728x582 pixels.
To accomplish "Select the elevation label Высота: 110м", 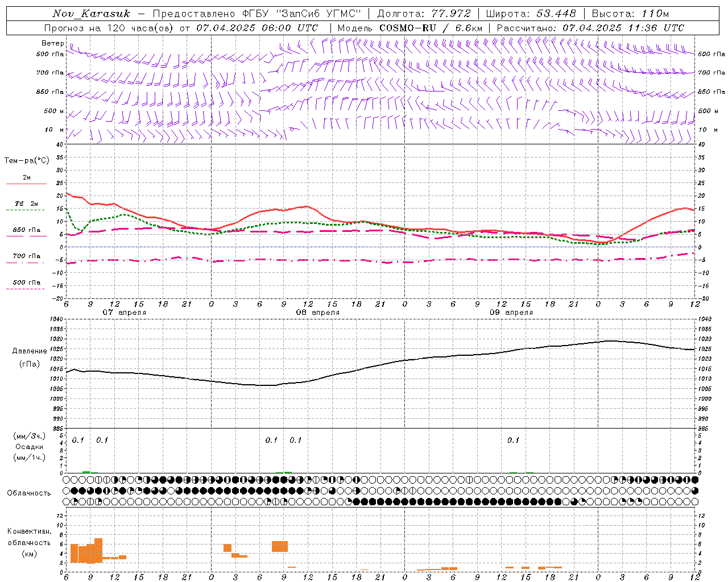I will point(630,14).
